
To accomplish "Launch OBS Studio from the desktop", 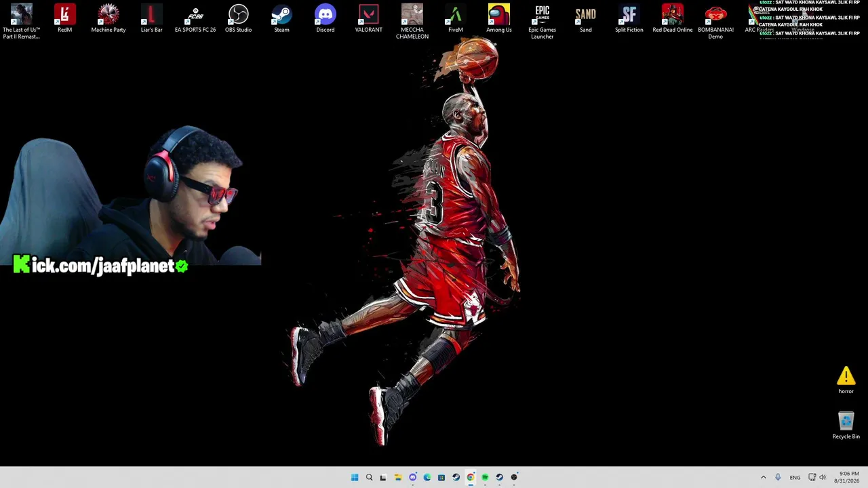I will (239, 18).
